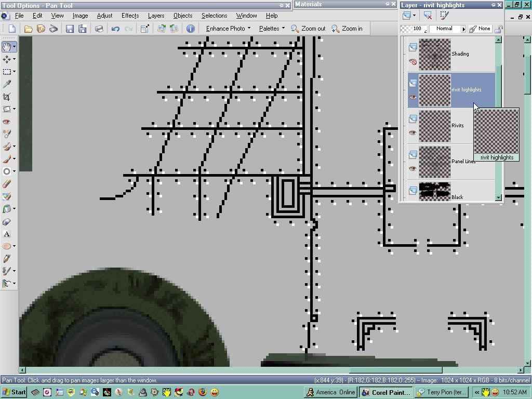The image size is (532, 399).
Task: Open image information icon
Action: pyautogui.click(x=191, y=29)
